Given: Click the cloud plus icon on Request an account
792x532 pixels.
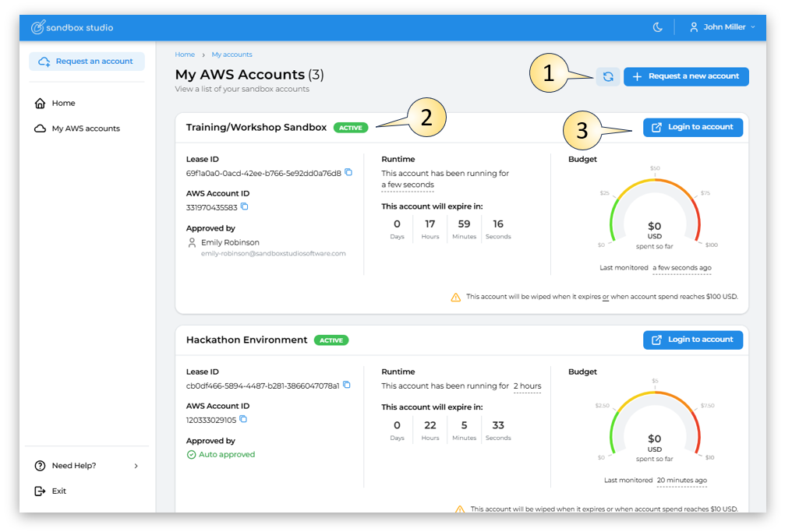Looking at the screenshot, I should (x=44, y=62).
